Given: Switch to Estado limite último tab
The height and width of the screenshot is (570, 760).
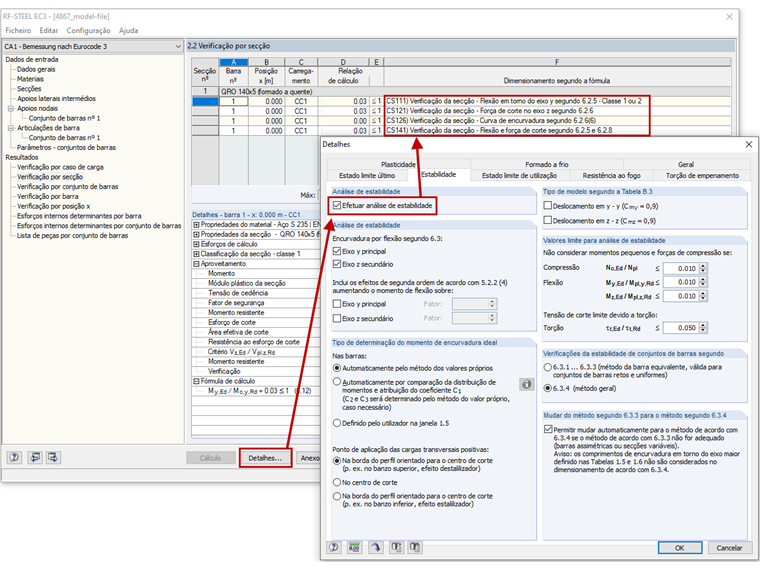Looking at the screenshot, I should coord(367,175).
